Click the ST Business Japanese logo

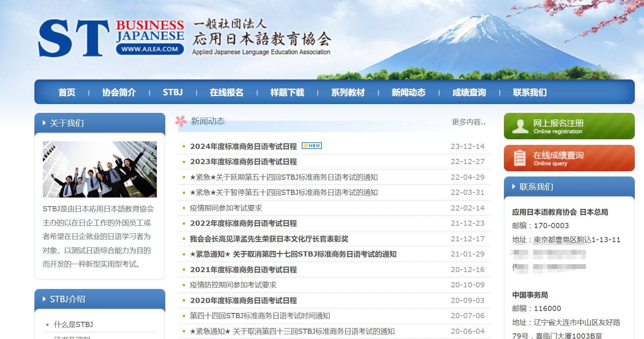pos(111,38)
